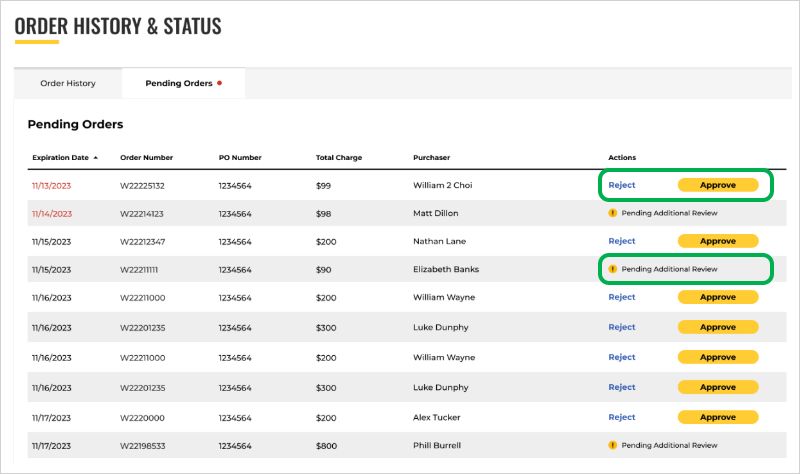The width and height of the screenshot is (800, 474).
Task: Approve Nathan Lane's order
Action: (x=718, y=241)
